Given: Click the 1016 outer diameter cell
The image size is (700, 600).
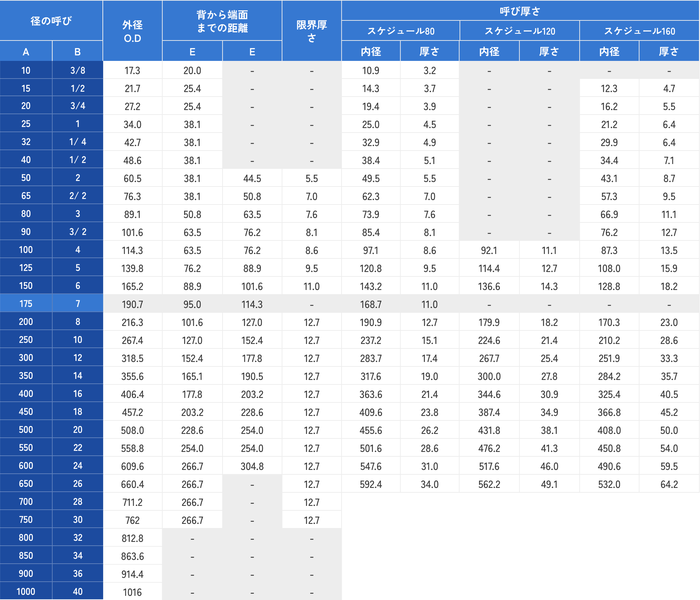Looking at the screenshot, I should [132, 592].
